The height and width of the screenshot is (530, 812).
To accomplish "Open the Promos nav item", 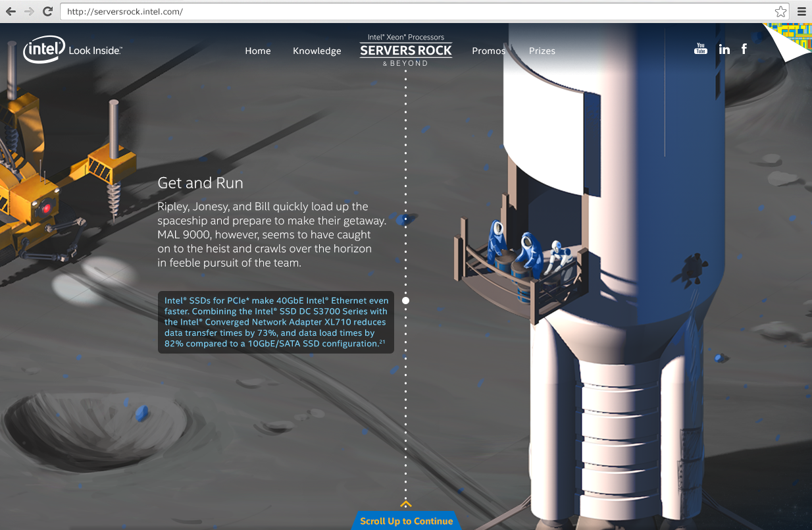I will 489,51.
